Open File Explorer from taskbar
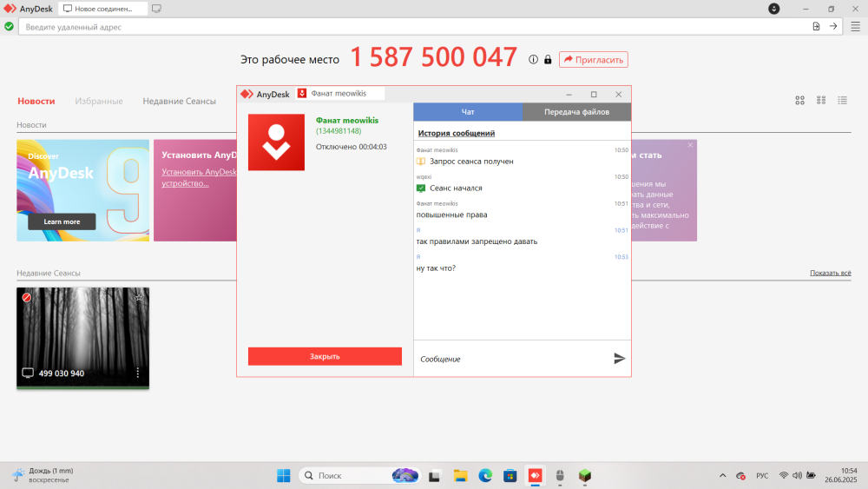Viewport: 868px width, 489px height. coord(460,475)
